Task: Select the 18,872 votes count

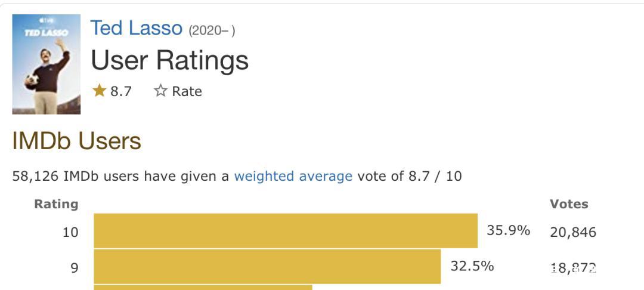Action: (x=572, y=268)
